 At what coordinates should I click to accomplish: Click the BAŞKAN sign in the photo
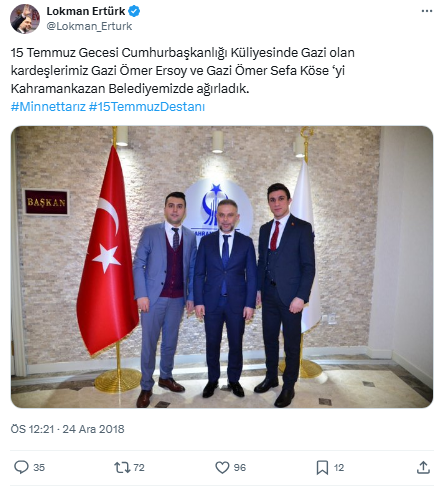pyautogui.click(x=46, y=202)
